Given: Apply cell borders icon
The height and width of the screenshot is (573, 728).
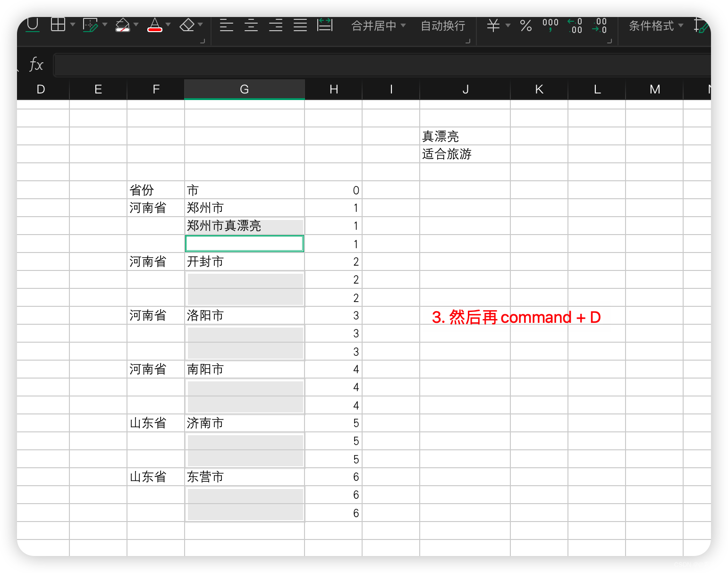Looking at the screenshot, I should [58, 24].
